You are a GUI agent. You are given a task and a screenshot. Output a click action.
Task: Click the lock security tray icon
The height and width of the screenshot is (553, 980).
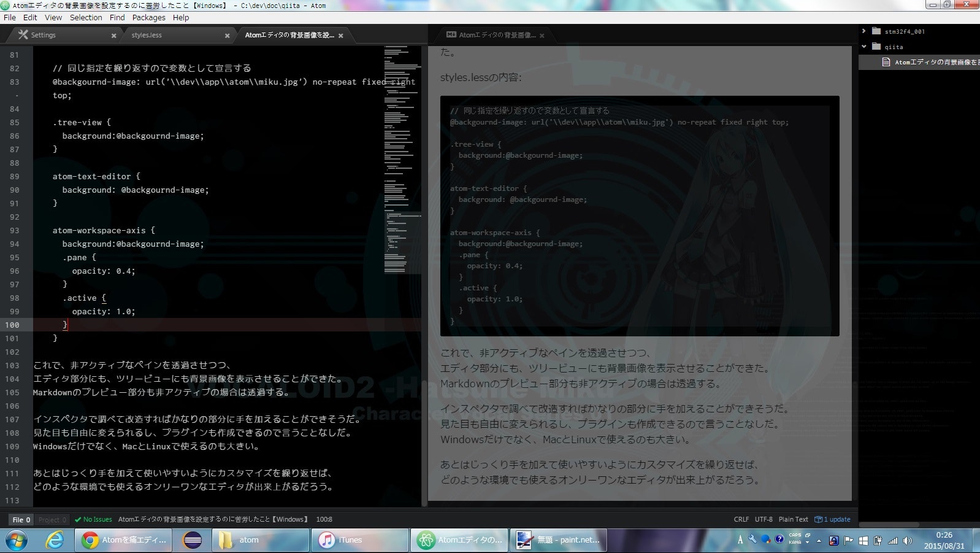click(834, 541)
